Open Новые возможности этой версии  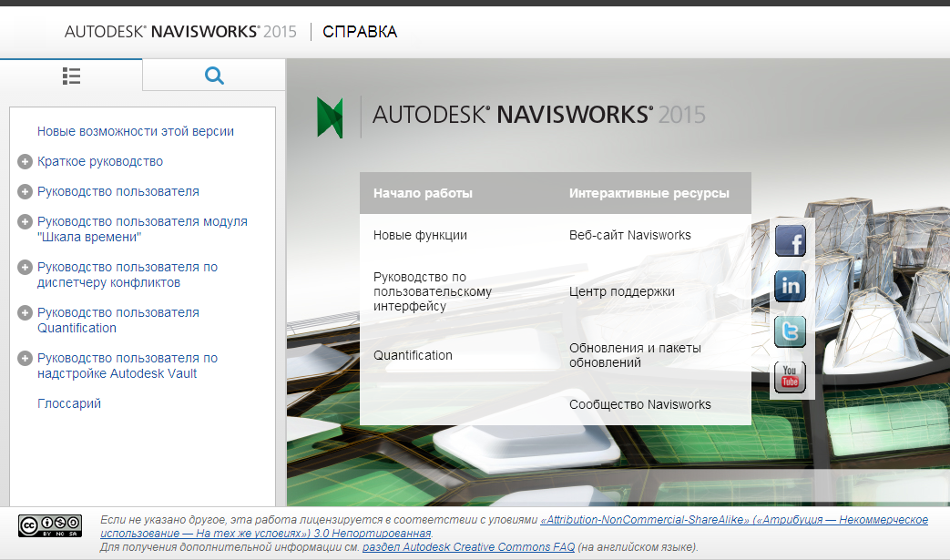(x=136, y=131)
